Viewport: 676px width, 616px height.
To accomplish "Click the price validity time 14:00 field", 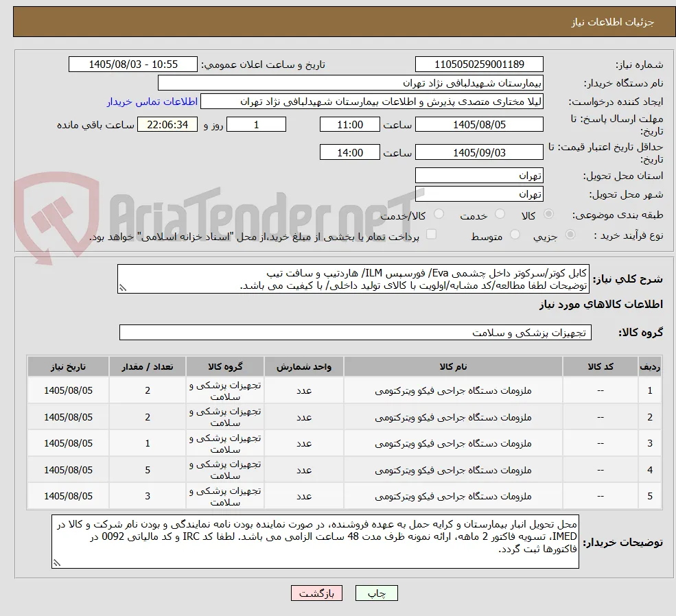I will click(x=349, y=152).
